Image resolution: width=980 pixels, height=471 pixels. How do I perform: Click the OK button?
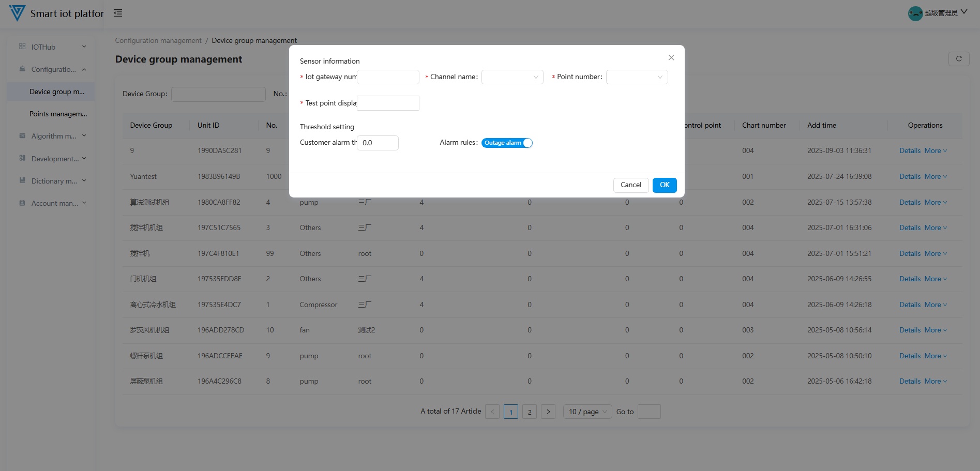click(665, 185)
